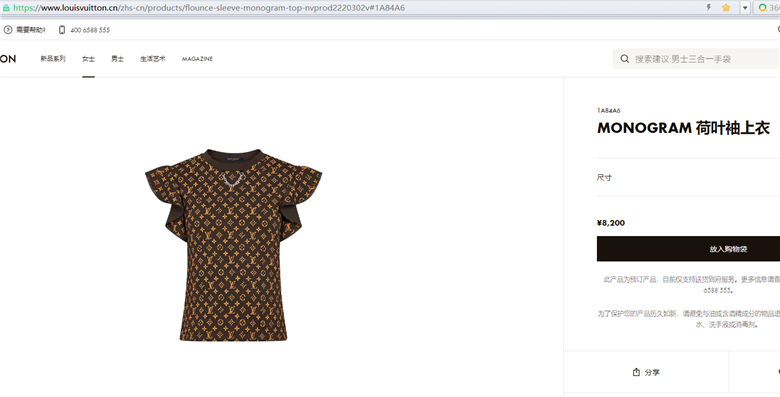Click the Louis Vuitton logo
The width and height of the screenshot is (780, 397).
click(7, 59)
